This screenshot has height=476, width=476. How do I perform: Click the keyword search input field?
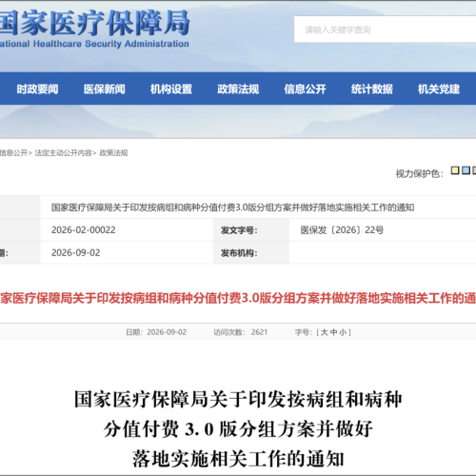pyautogui.click(x=385, y=30)
